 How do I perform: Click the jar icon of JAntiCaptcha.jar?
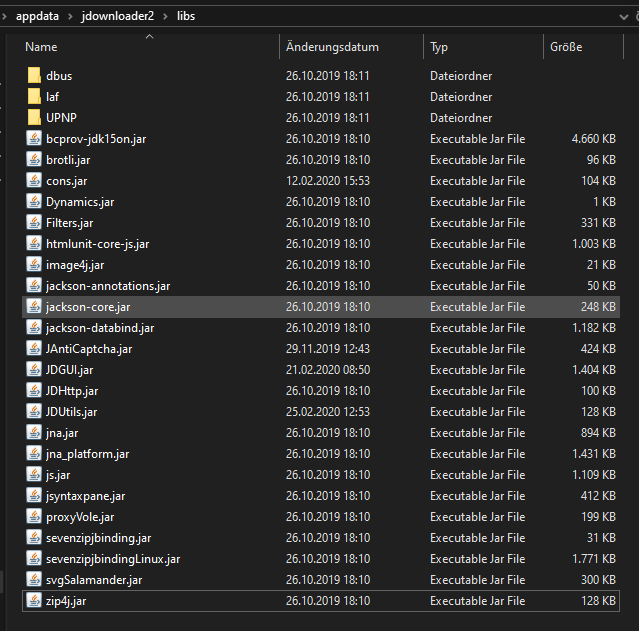click(34, 349)
